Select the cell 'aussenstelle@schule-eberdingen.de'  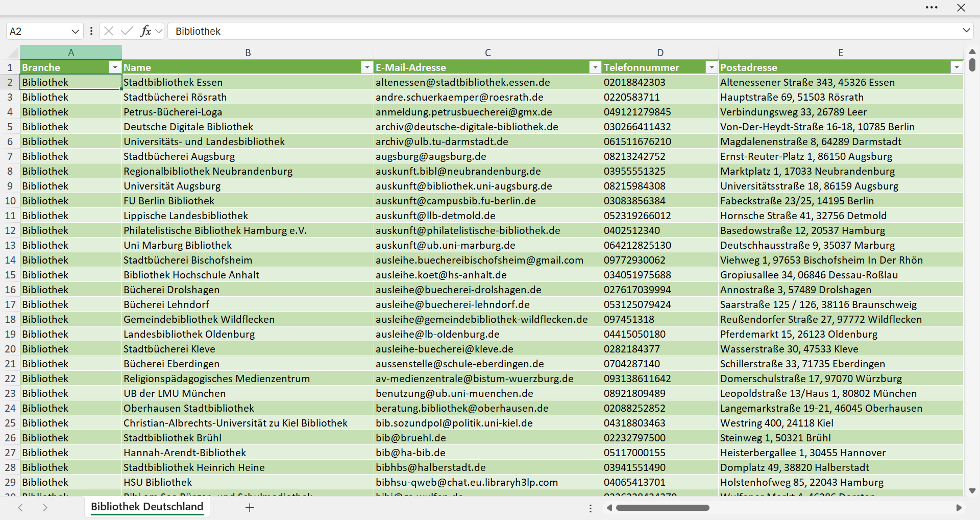(488, 364)
